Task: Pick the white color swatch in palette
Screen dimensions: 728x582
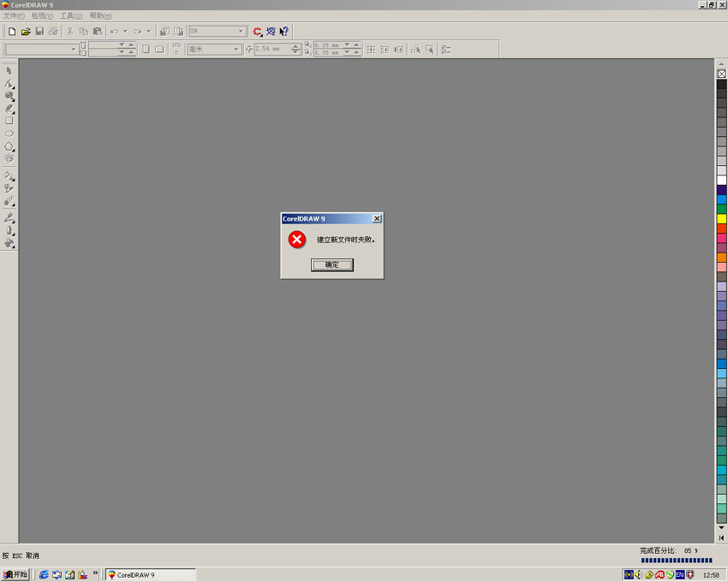Action: [x=721, y=180]
